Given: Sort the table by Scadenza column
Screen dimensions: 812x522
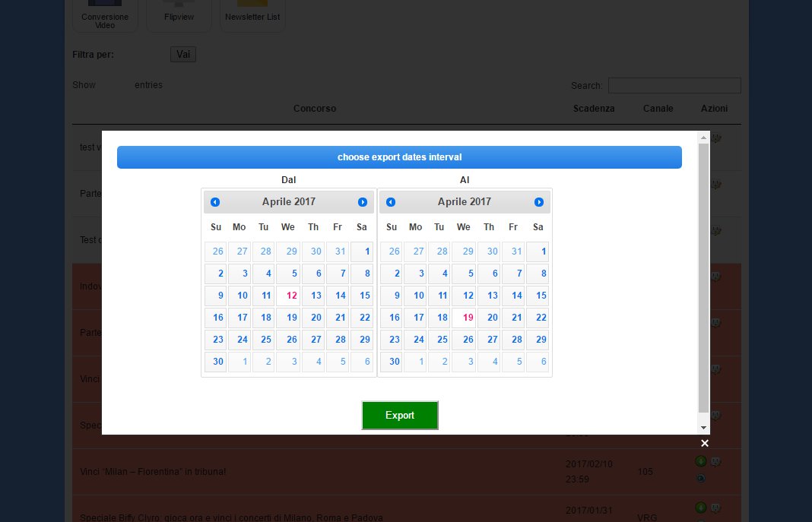Looking at the screenshot, I should [594, 109].
